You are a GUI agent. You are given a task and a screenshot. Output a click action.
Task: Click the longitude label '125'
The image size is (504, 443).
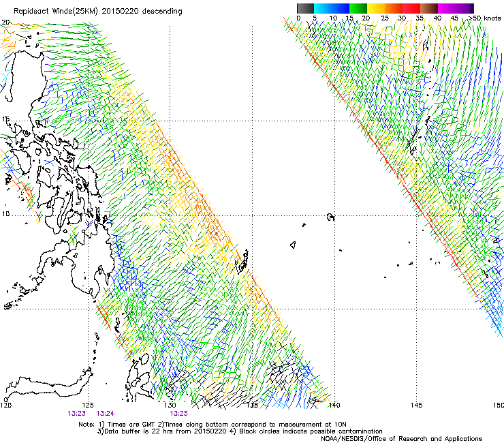pos(88,405)
